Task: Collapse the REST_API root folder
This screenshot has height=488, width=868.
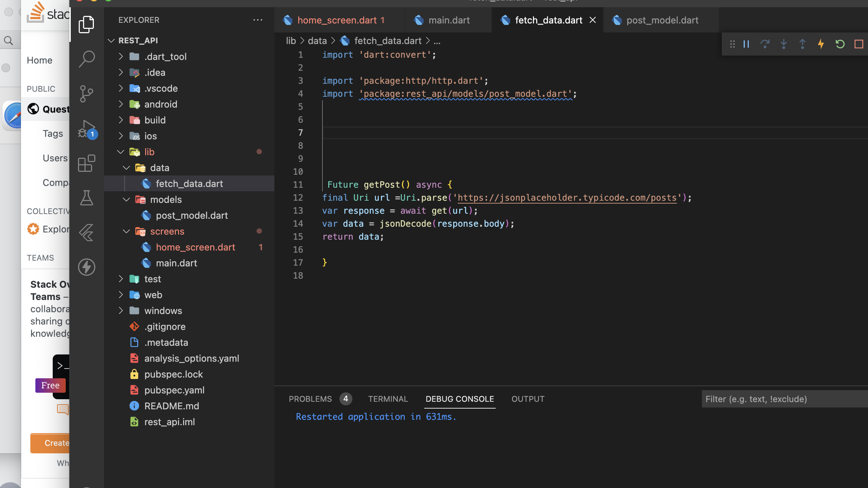Action: click(x=189, y=40)
